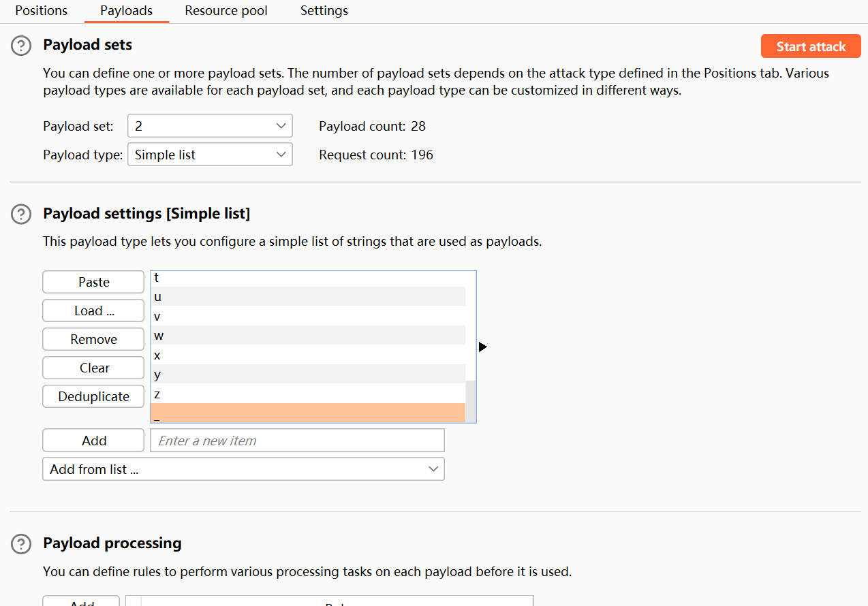This screenshot has height=606, width=868.
Task: Open the Resource pool tab
Action: tap(226, 11)
